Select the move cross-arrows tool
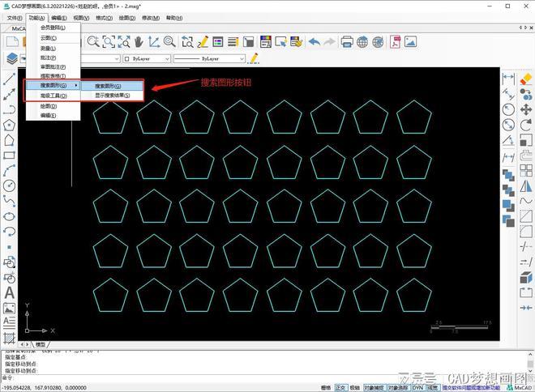This screenshot has height=392, width=535. pos(526,110)
